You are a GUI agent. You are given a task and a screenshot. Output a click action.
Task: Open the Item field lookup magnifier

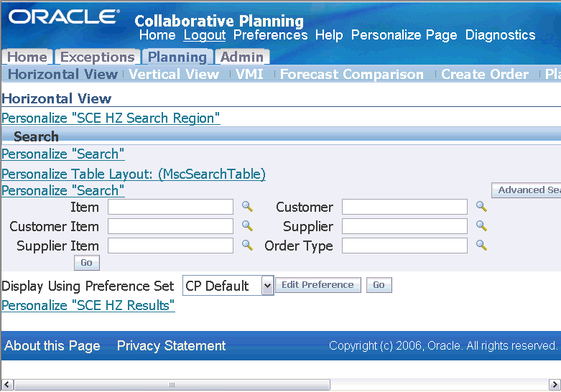(x=247, y=207)
